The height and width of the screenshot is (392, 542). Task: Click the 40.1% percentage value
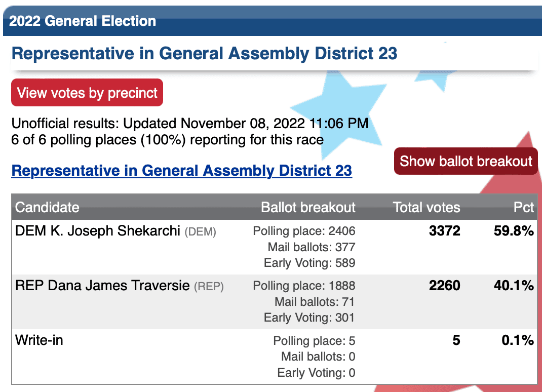(514, 285)
